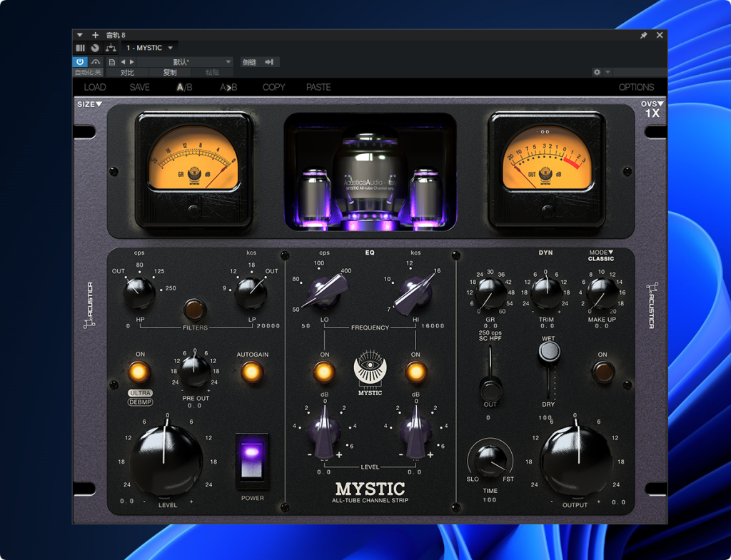Expand the arrow beside the gear icon
This screenshot has width=731, height=560.
point(608,72)
